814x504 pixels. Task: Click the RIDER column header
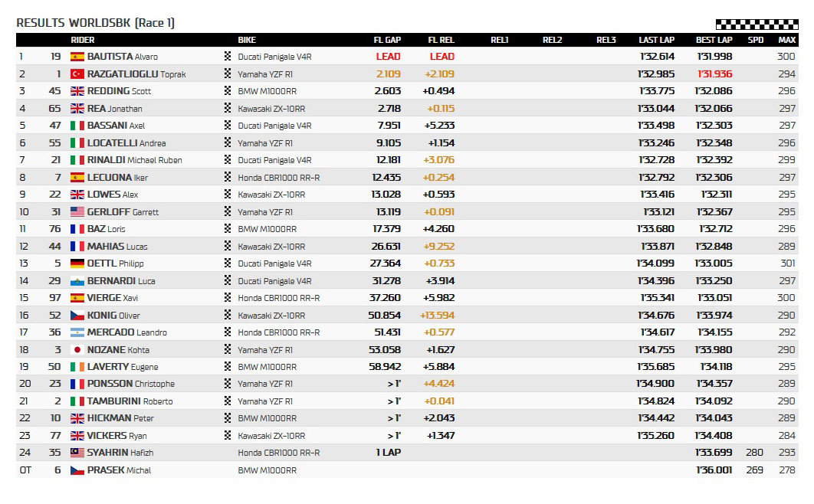pyautogui.click(x=83, y=40)
